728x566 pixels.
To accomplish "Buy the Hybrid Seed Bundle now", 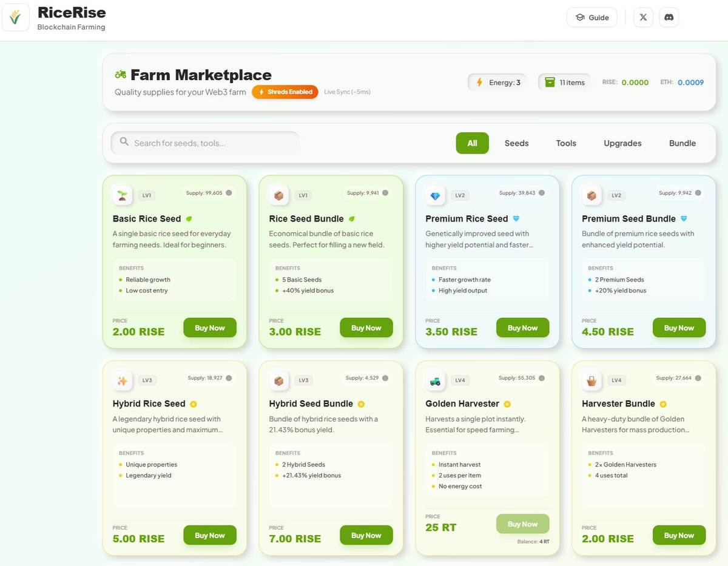I will [366, 535].
